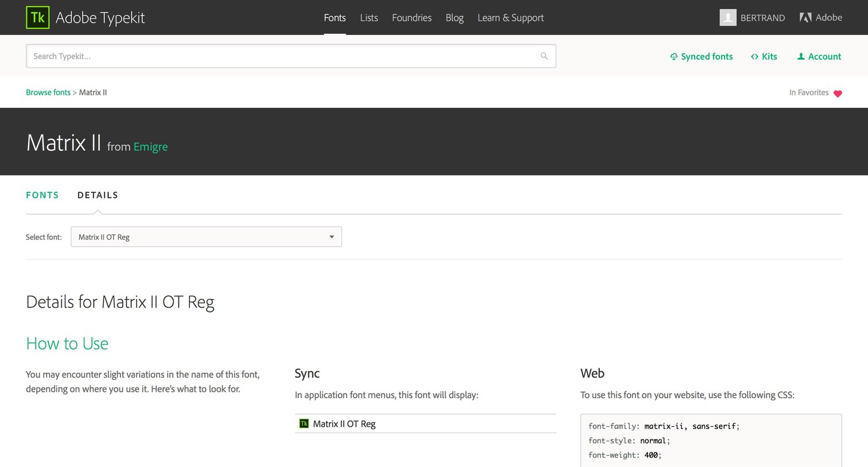Image resolution: width=868 pixels, height=467 pixels.
Task: Click the Kits code brackets icon
Action: pos(754,57)
